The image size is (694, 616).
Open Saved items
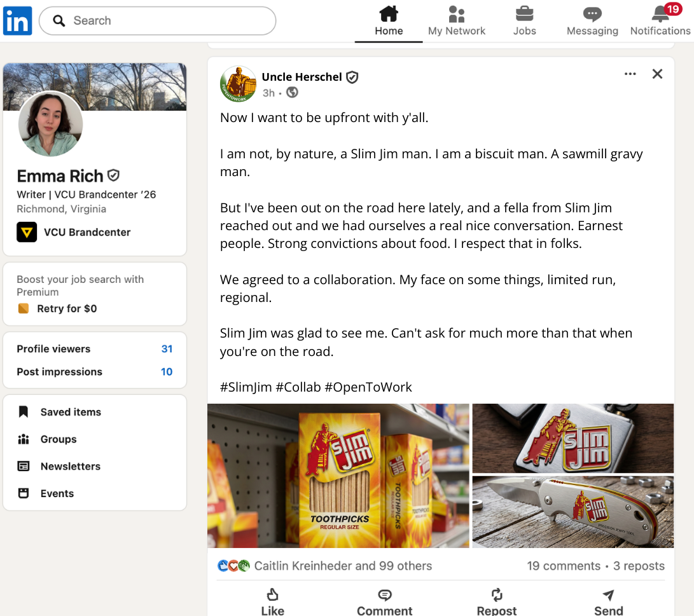coord(71,412)
